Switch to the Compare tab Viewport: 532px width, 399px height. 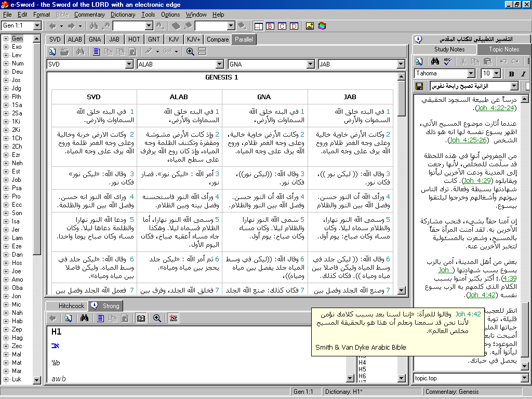coord(218,39)
